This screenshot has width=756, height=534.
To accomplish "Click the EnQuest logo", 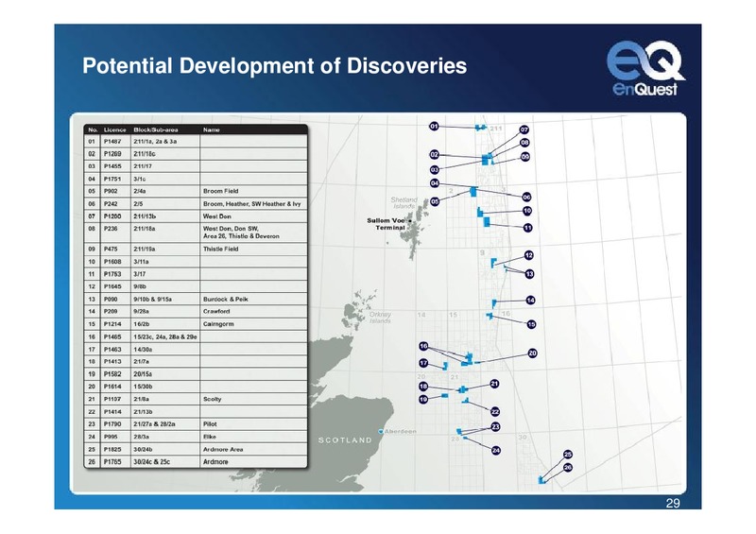I will point(644,68).
